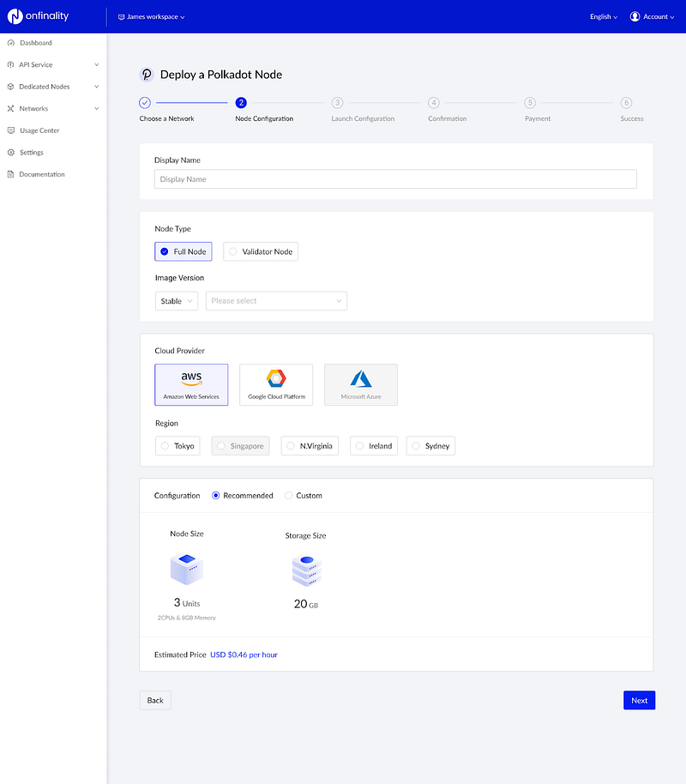The image size is (686, 784).
Task: Click the Settings gear icon
Action: (11, 153)
